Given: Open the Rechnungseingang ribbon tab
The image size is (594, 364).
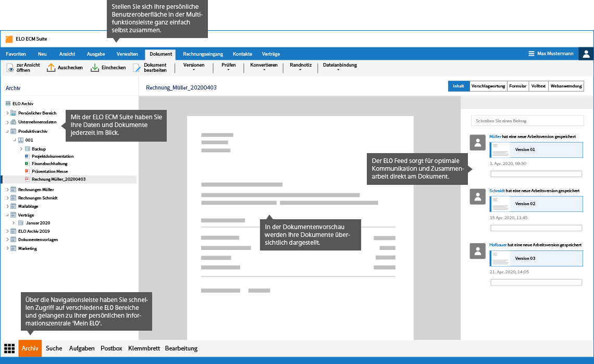Looking at the screenshot, I should click(203, 54).
